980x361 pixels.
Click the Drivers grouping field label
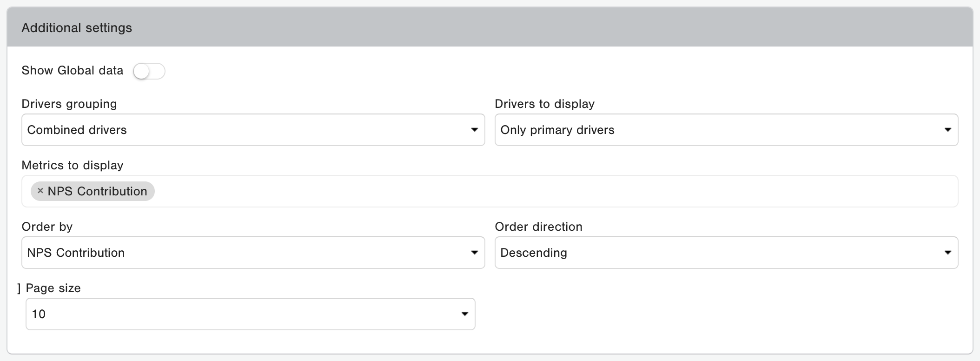69,104
